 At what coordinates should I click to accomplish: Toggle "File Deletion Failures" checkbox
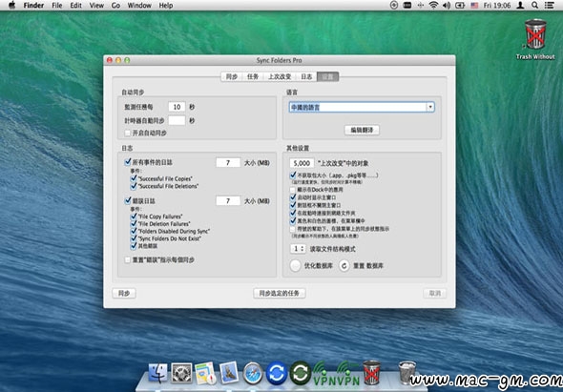(134, 223)
